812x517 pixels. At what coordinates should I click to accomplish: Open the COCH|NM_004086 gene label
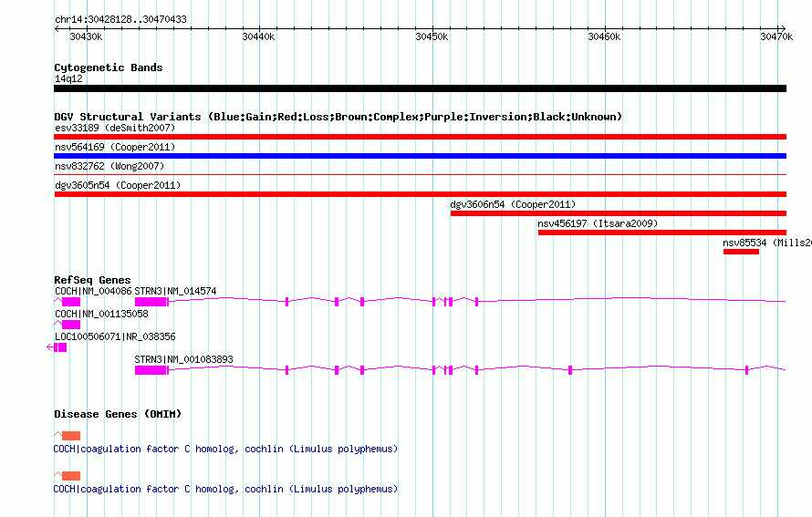click(93, 292)
